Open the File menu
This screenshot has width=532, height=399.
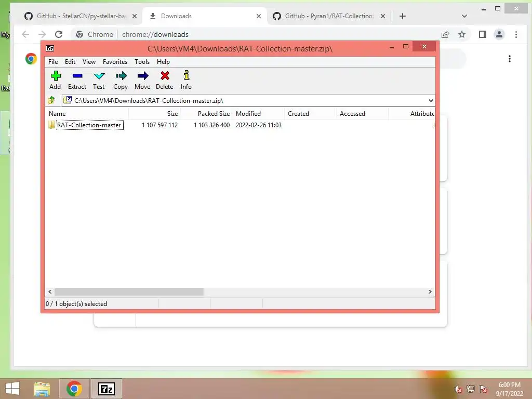(x=53, y=62)
